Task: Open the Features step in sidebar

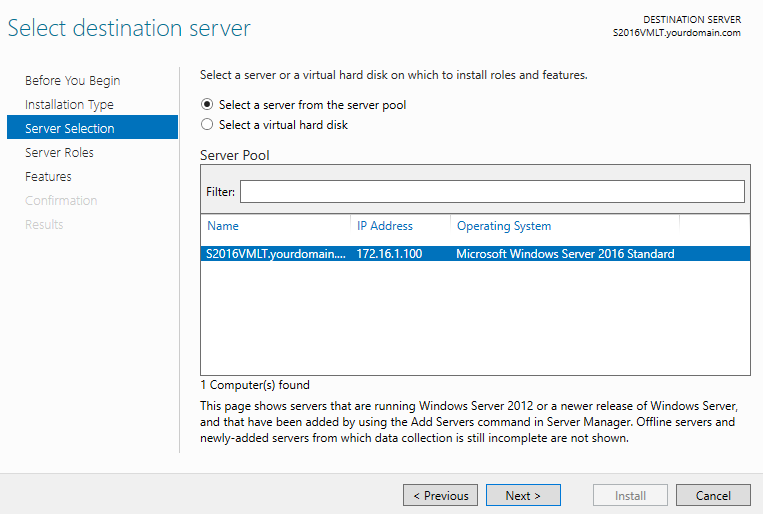Action: click(48, 177)
